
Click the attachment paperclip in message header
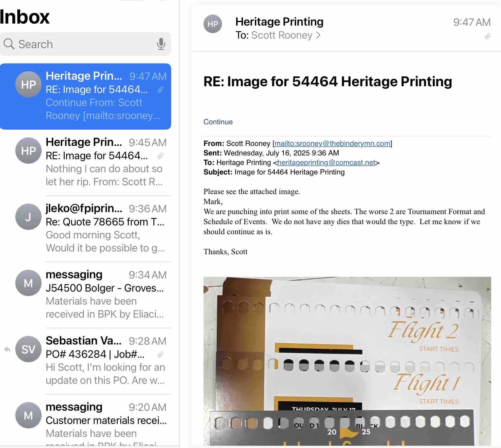(x=487, y=37)
